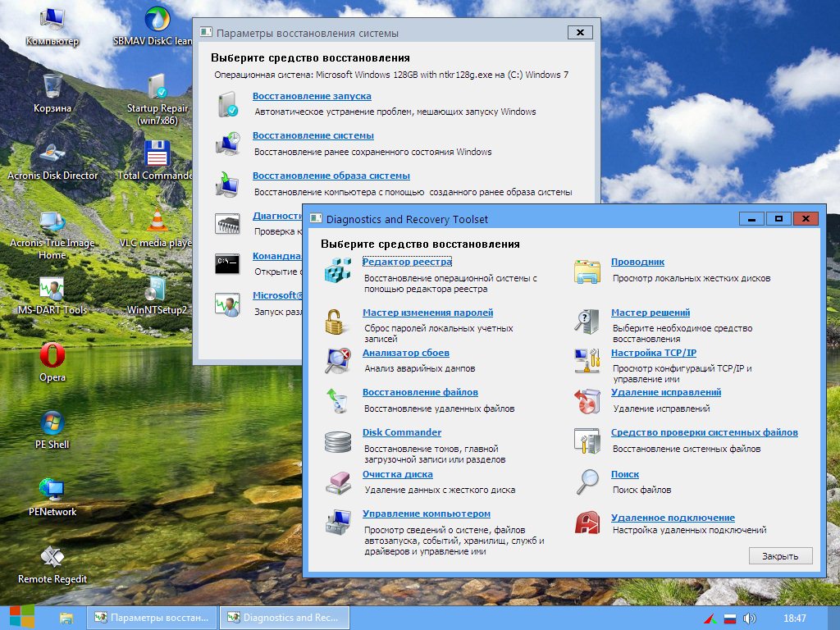
Task: Click 'Восстановление запуска' startup repair link
Action: 312,96
